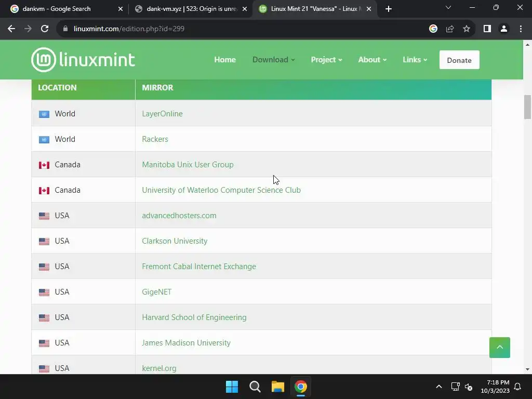
Task: Open the kernel.org mirror link
Action: (159, 368)
